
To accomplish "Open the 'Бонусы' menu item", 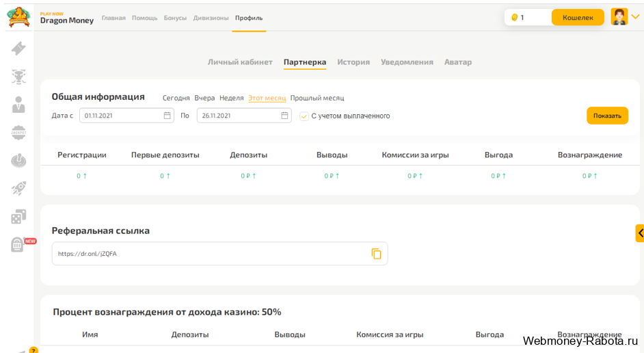I will click(x=175, y=18).
